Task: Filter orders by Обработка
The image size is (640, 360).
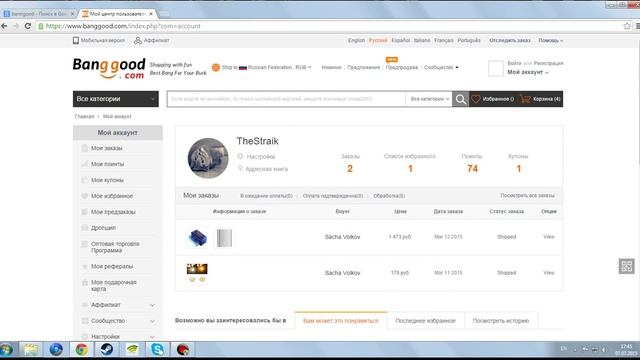Action: coord(389,196)
